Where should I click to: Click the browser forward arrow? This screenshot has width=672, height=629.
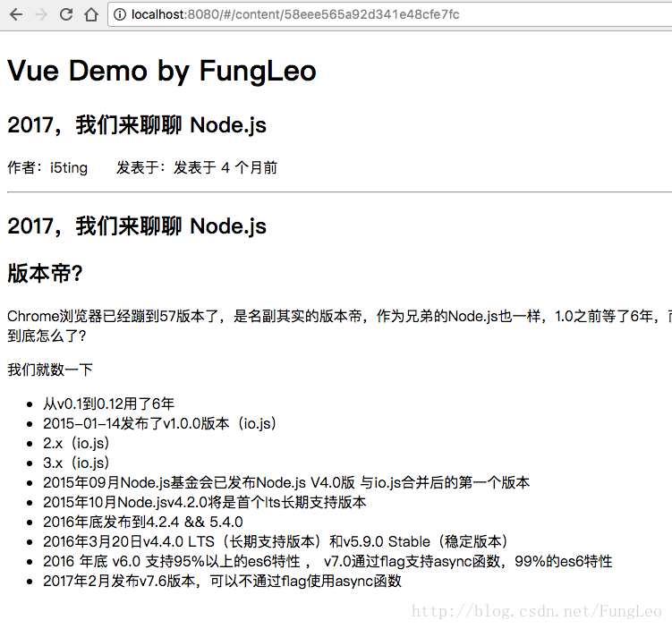click(x=41, y=14)
